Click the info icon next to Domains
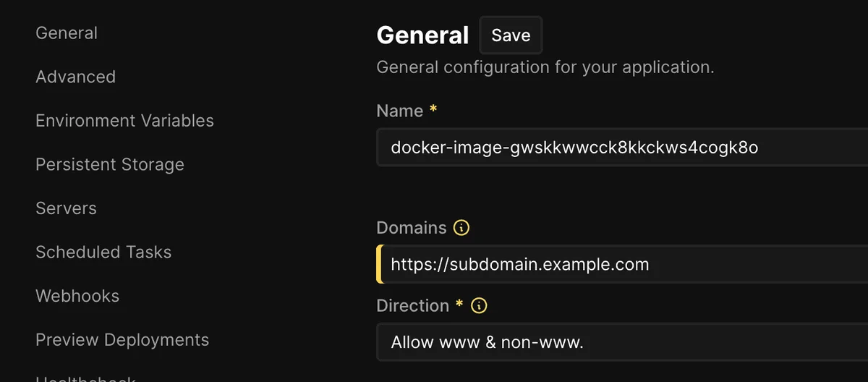 [x=461, y=228]
